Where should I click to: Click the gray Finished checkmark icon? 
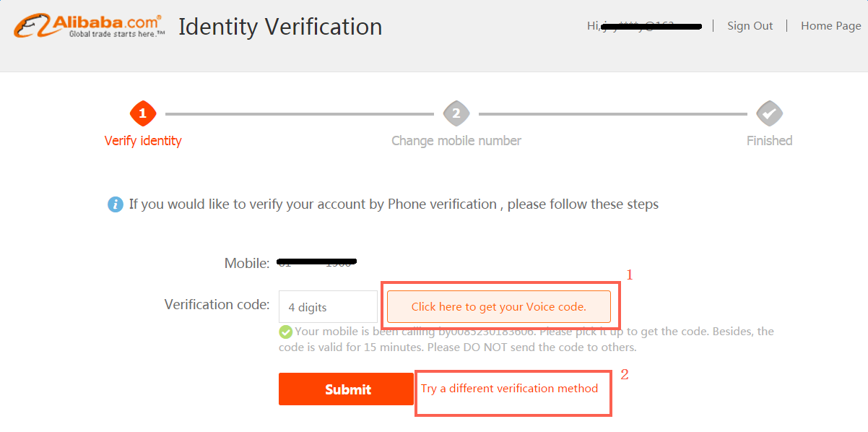[x=769, y=113]
